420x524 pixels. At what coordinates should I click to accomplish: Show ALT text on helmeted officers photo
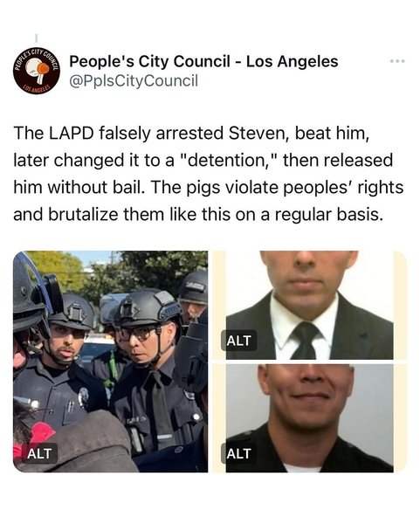39,453
